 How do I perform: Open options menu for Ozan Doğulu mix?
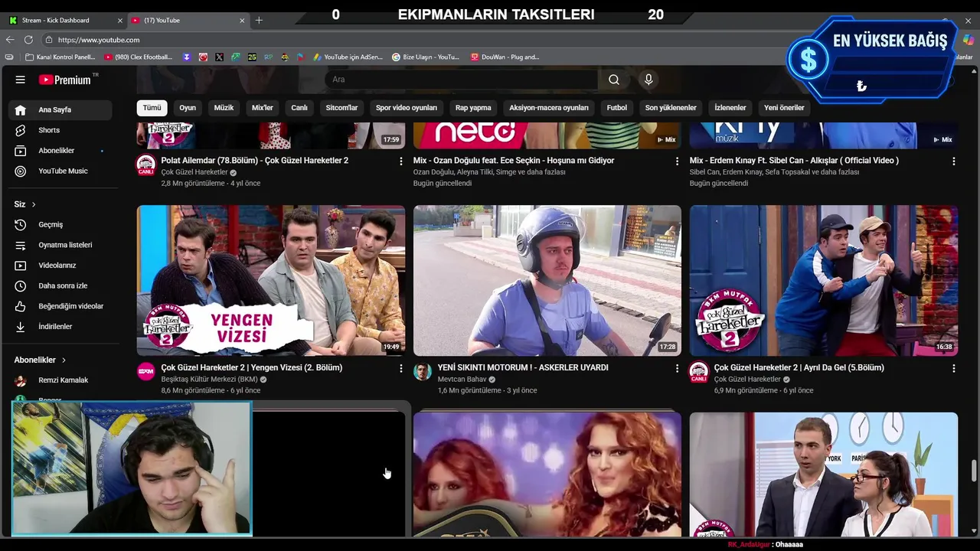(677, 161)
